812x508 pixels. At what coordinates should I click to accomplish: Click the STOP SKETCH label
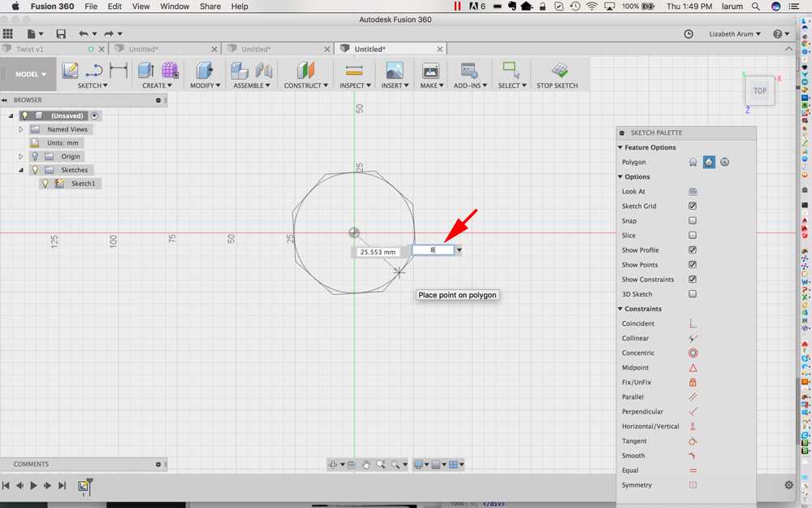[557, 85]
